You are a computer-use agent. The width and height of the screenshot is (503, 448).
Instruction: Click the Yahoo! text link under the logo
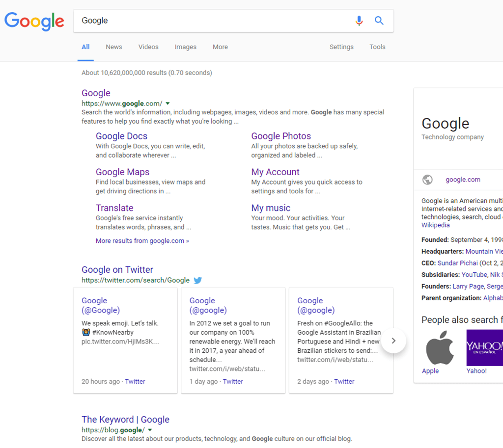(x=476, y=371)
